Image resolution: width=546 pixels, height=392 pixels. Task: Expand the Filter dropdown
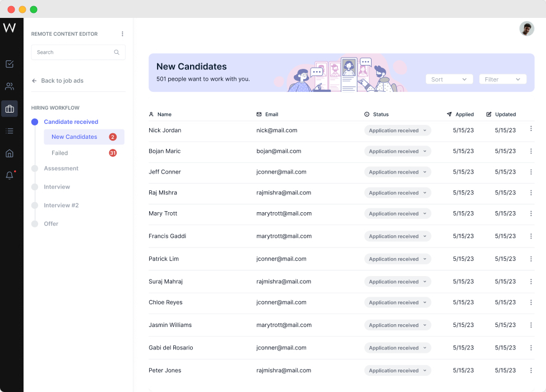[x=502, y=80]
